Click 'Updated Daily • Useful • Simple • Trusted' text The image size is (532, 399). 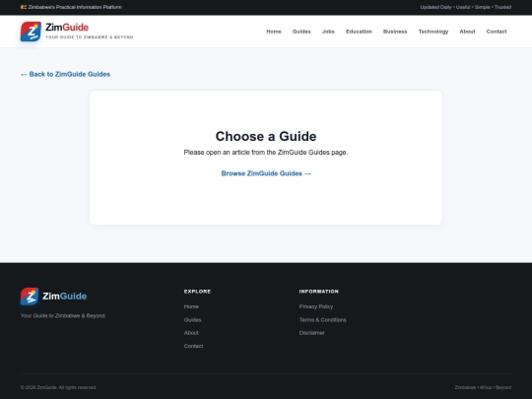(x=465, y=7)
